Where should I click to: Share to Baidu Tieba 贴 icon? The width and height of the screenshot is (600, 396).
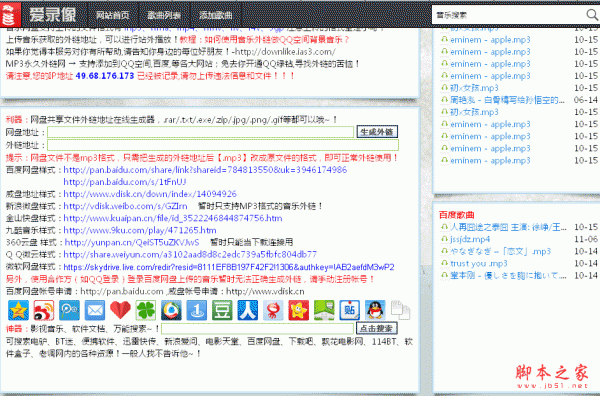349,310
